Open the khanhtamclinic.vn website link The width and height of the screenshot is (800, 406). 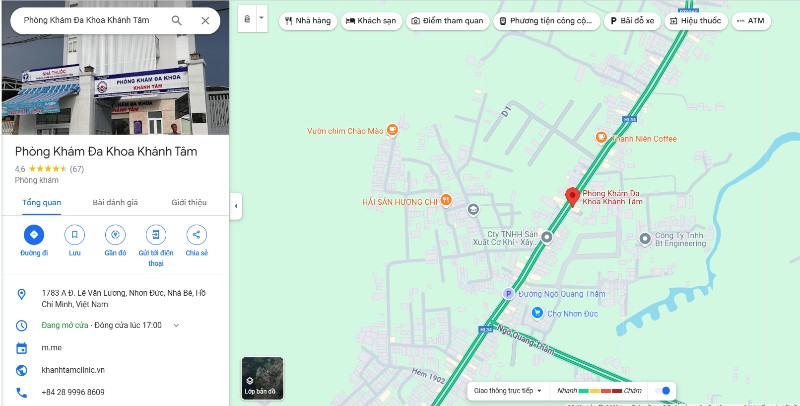click(73, 370)
